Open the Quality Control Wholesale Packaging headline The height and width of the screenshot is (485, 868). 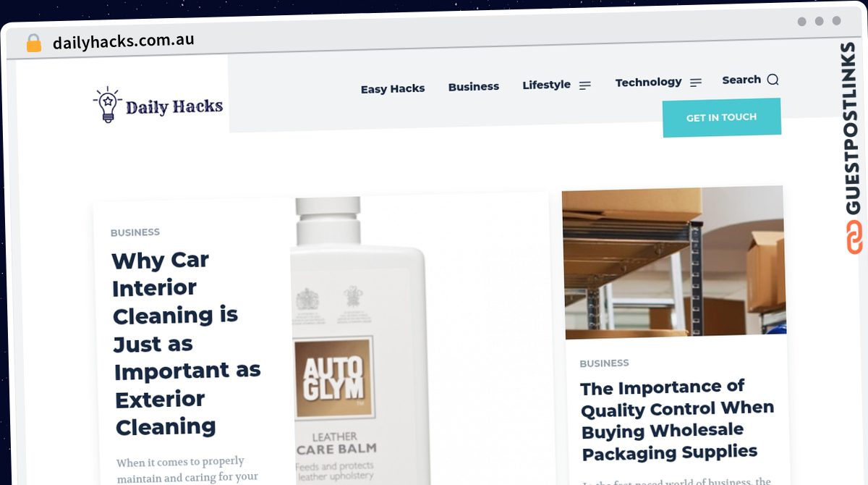coord(678,420)
